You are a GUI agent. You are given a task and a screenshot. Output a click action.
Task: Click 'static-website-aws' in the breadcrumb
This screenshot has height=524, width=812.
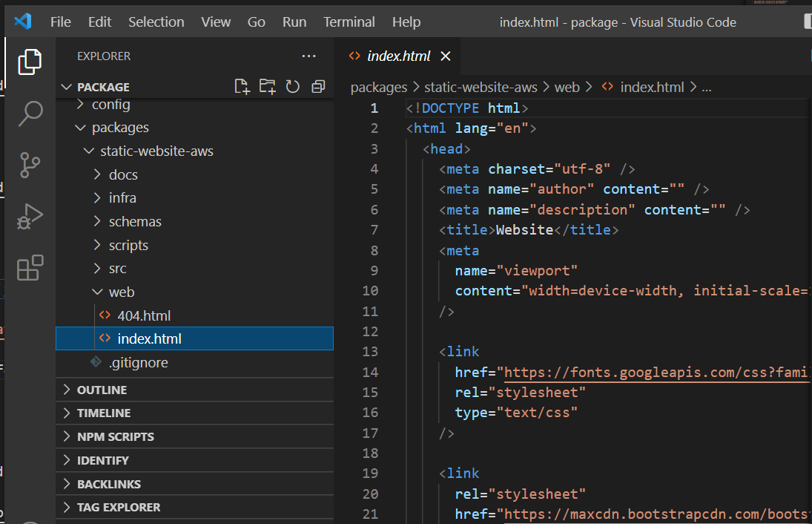point(481,87)
